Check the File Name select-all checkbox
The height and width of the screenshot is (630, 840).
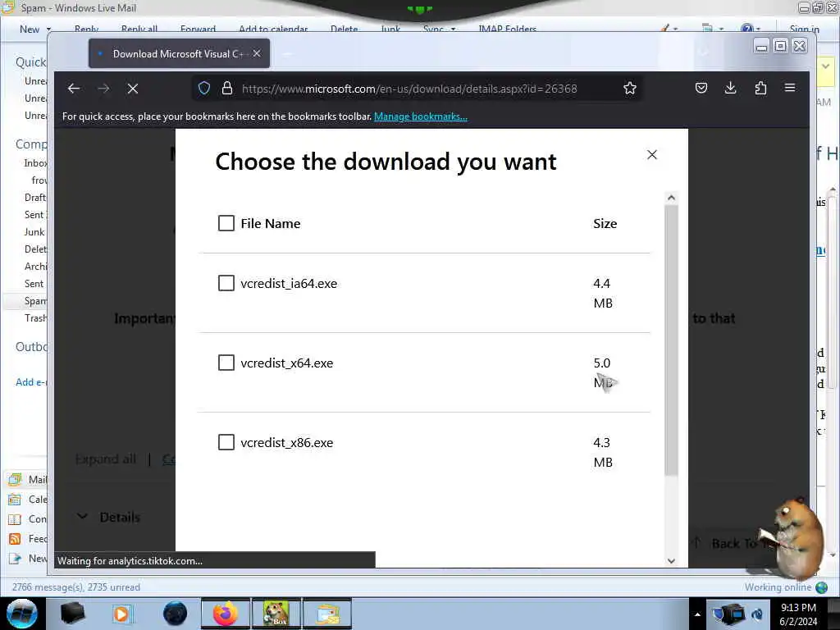(x=226, y=223)
